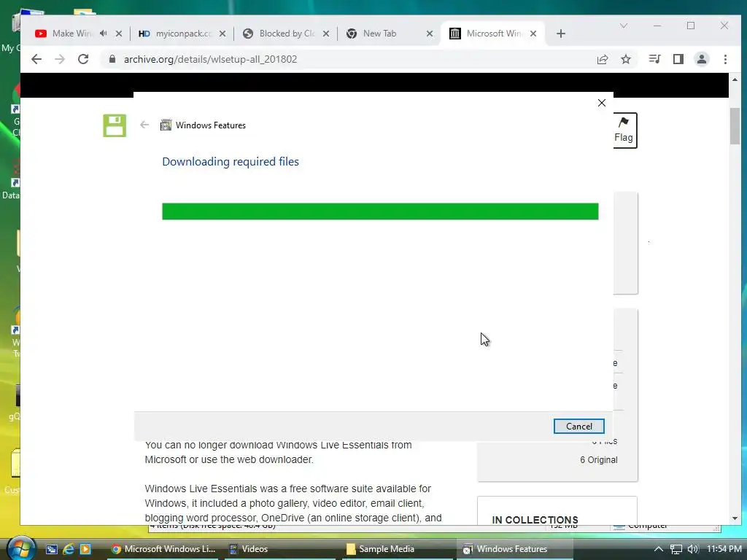Viewport: 747px width, 560px height.
Task: Click the IN COLLECTIONS heading
Action: [x=535, y=520]
